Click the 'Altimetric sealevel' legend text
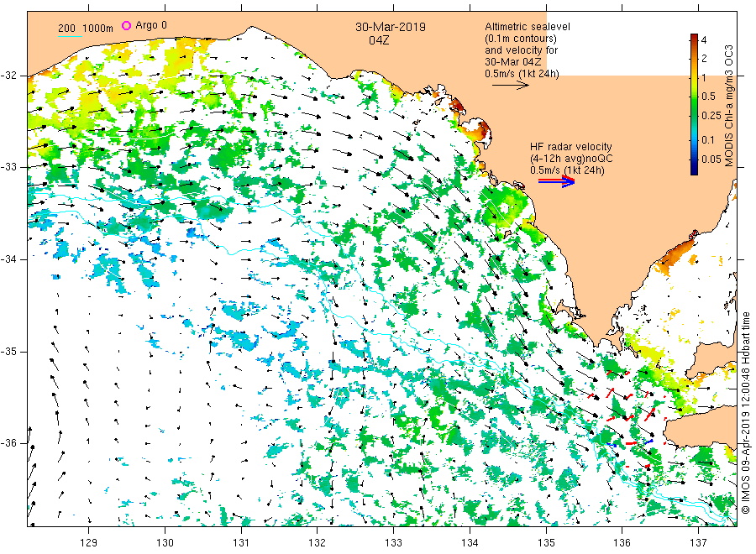Image resolution: width=756 pixels, height=554 pixels. tap(528, 27)
